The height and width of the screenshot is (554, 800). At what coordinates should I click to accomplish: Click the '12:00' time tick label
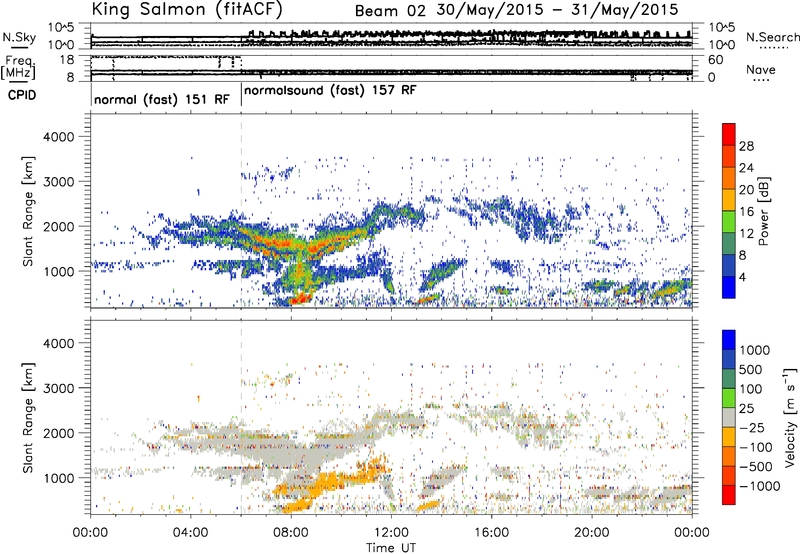391,533
